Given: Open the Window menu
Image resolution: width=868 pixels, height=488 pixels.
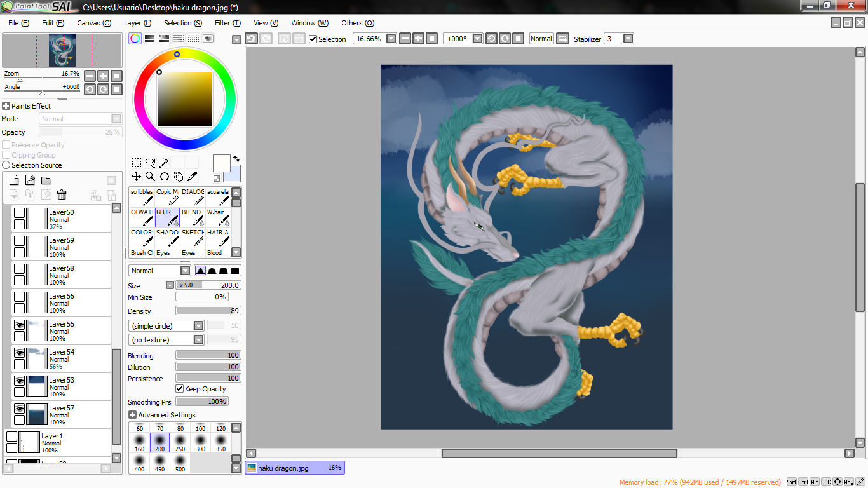Looking at the screenshot, I should pos(309,23).
